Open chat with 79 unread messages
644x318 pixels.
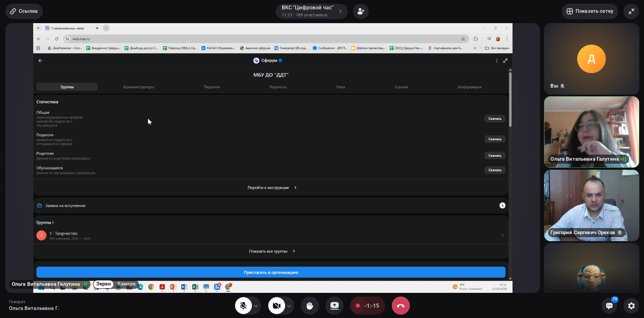click(609, 306)
